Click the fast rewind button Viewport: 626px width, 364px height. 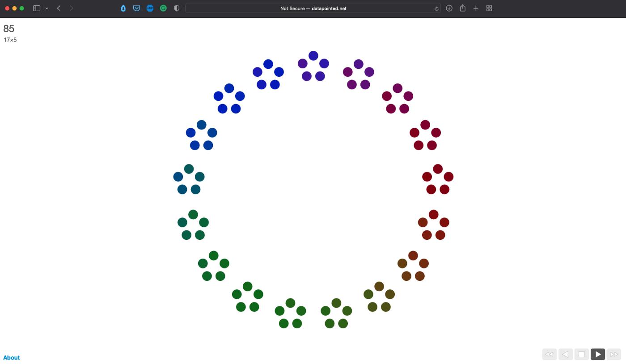[549, 354]
